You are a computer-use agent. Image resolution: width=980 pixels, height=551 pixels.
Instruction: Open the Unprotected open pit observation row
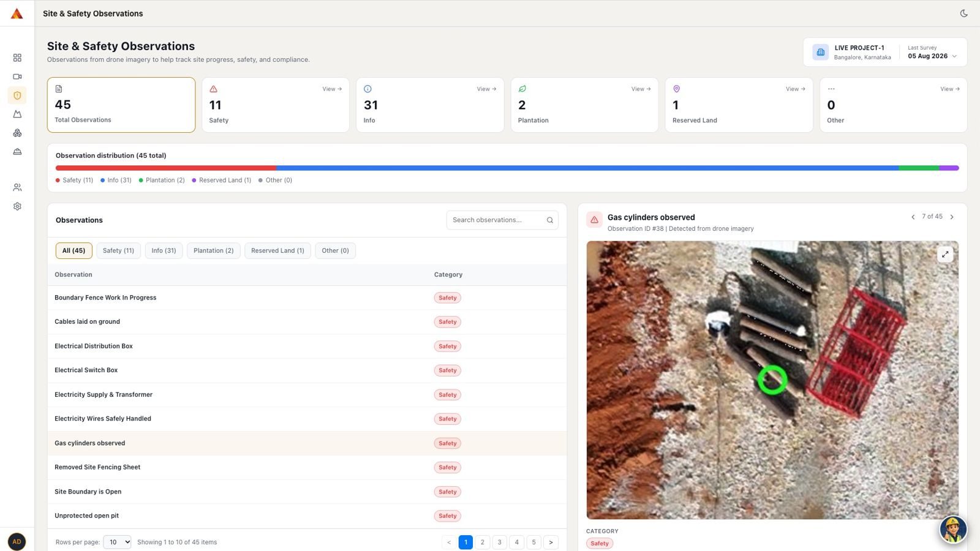(307, 516)
